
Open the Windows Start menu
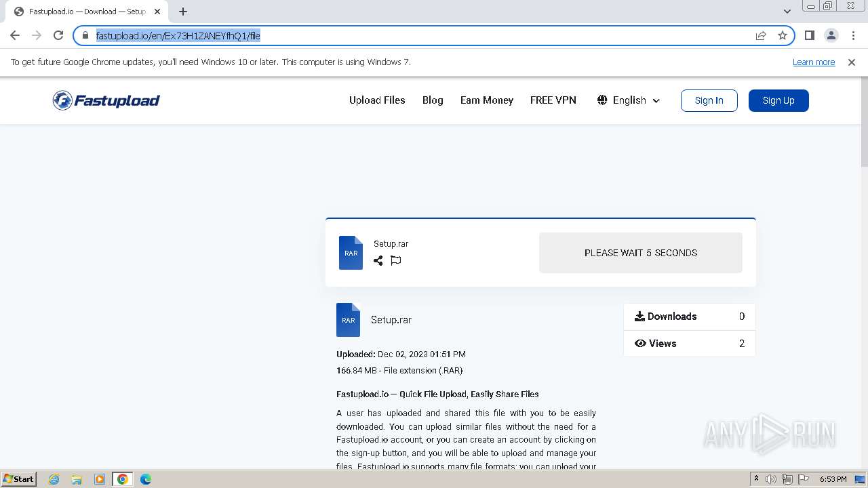[x=19, y=479]
